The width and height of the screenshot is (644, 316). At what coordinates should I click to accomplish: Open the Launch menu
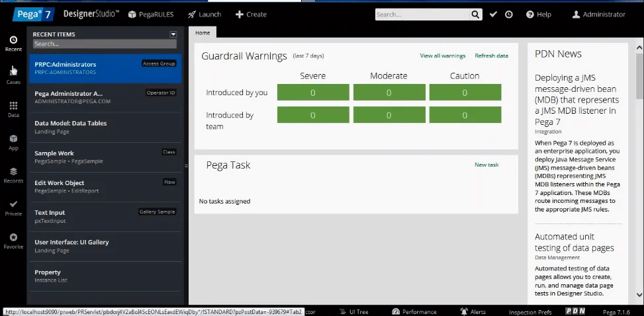tap(205, 15)
